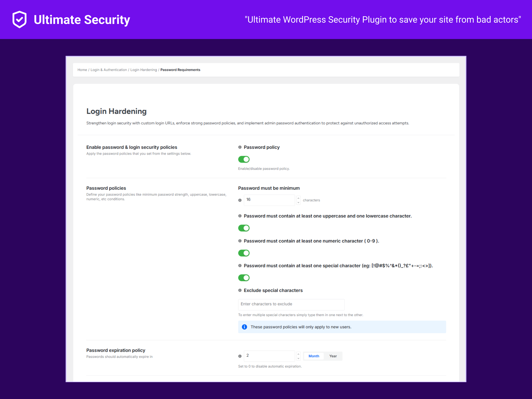This screenshot has height=399, width=532.
Task: Turn off the uppercase and lowercase requirement
Action: [x=244, y=228]
